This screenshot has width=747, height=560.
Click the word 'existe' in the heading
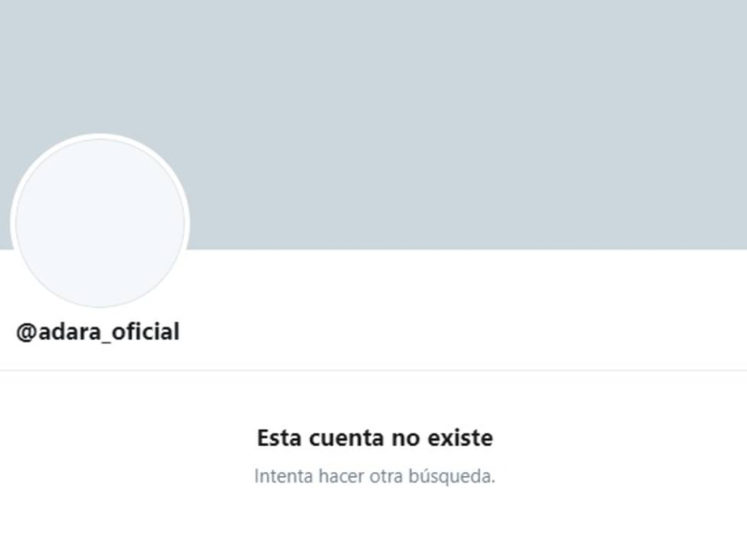click(460, 438)
